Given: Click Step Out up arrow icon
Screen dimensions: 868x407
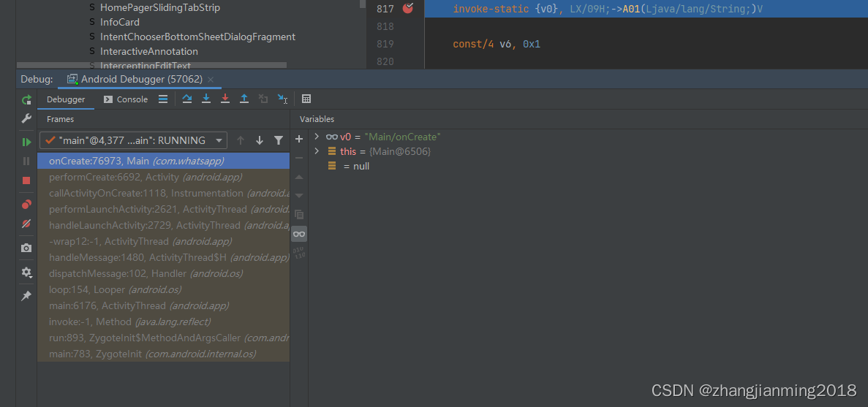Looking at the screenshot, I should click(244, 99).
